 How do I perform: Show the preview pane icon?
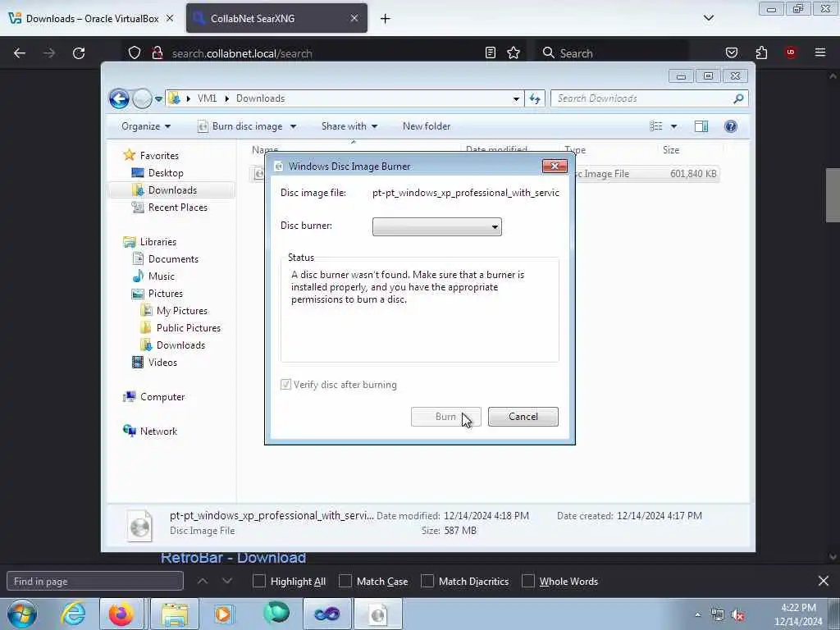tap(701, 126)
